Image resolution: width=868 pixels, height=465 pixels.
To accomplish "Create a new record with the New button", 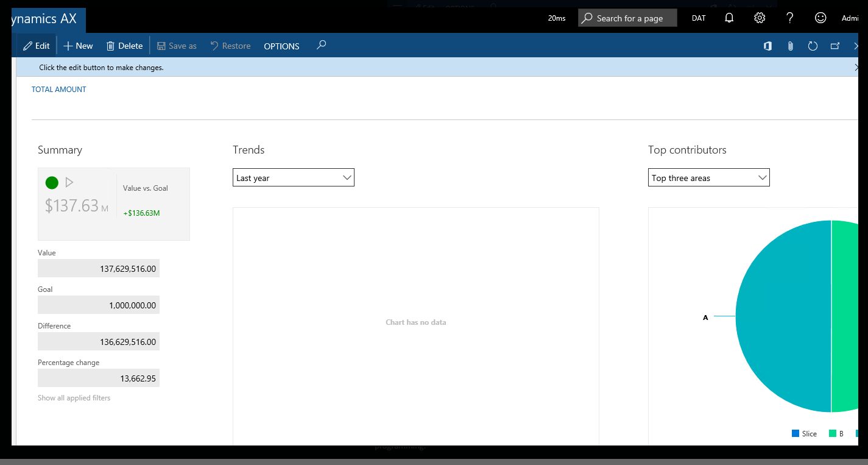I will [77, 45].
